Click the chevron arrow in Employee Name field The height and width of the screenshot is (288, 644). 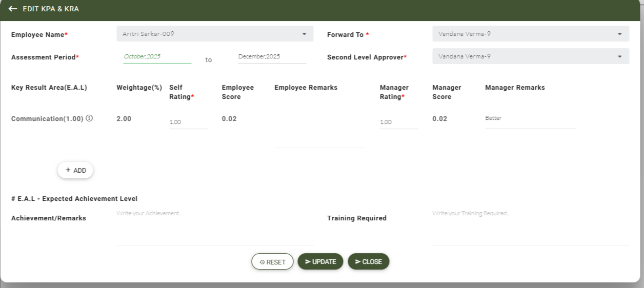pos(304,34)
